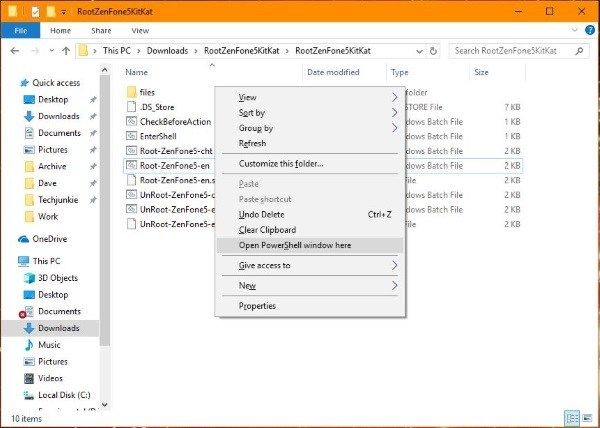Open Desktop under Quick access
Viewport: 600px width, 428px height.
click(x=53, y=99)
